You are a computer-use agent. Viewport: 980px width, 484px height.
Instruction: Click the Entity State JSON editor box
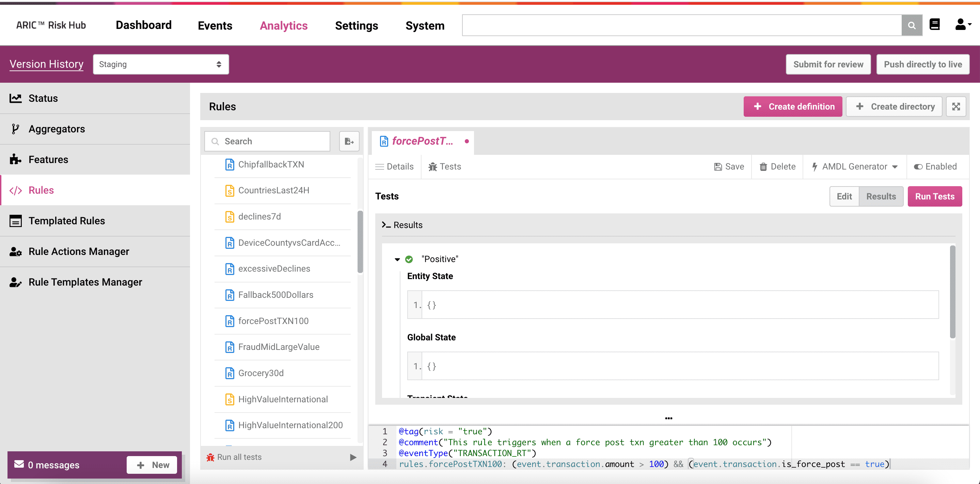click(x=673, y=305)
